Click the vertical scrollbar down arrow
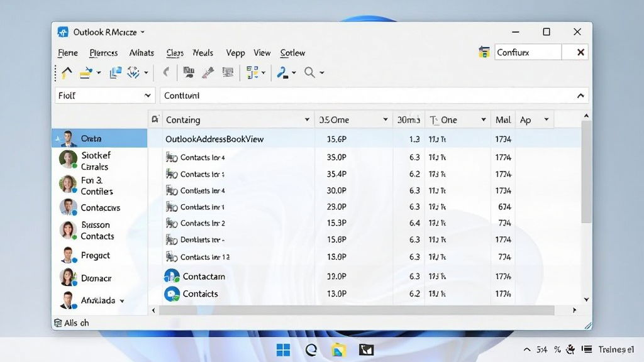Screen dimensions: 644x362 point(586,300)
